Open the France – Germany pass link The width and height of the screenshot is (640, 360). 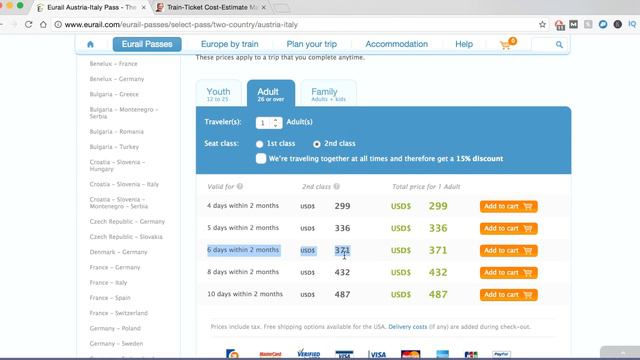115,267
